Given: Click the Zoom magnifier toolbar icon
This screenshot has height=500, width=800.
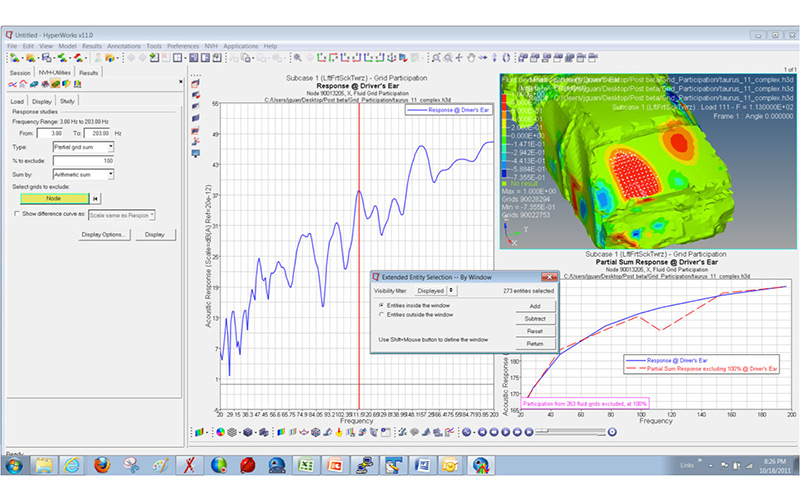Looking at the screenshot, I should click(x=297, y=58).
